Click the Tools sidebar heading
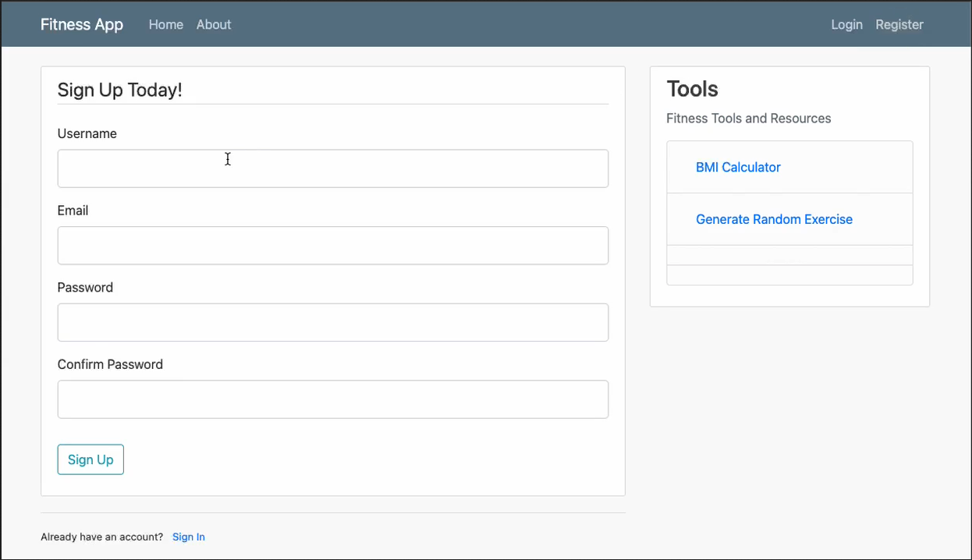972x560 pixels. (692, 89)
